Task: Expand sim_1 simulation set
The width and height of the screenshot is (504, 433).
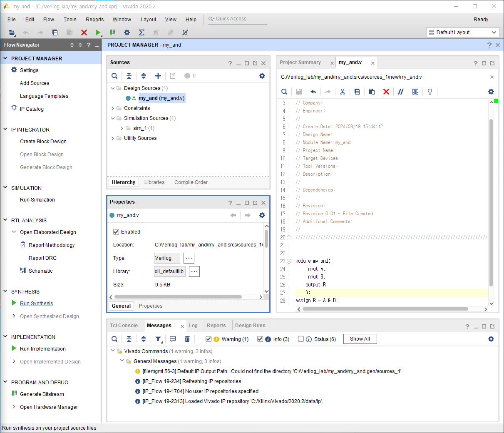Action: (122, 128)
